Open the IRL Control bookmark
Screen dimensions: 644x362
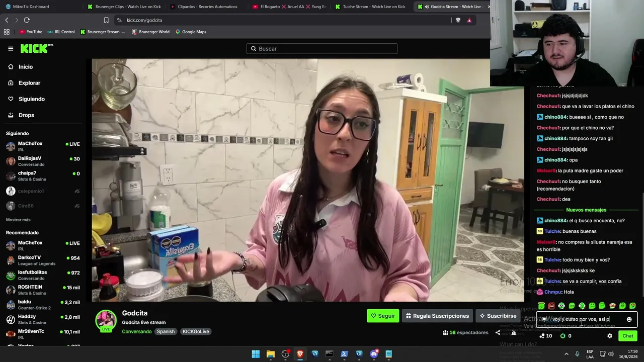(x=61, y=32)
